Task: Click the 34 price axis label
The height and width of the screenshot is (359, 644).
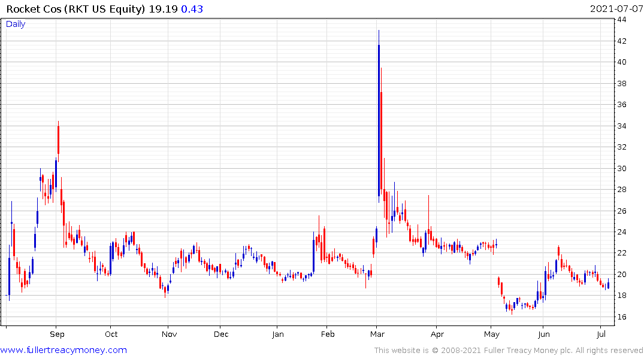Action: (x=621, y=126)
